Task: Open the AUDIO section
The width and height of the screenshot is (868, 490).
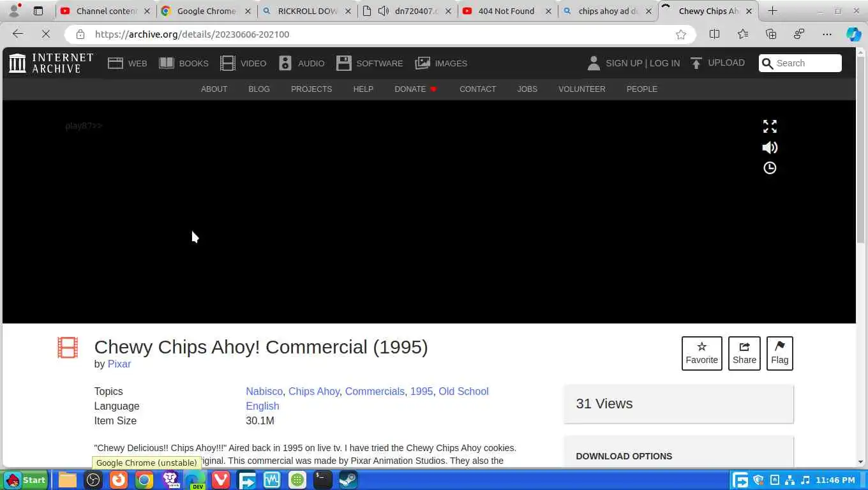Action: pyautogui.click(x=301, y=63)
